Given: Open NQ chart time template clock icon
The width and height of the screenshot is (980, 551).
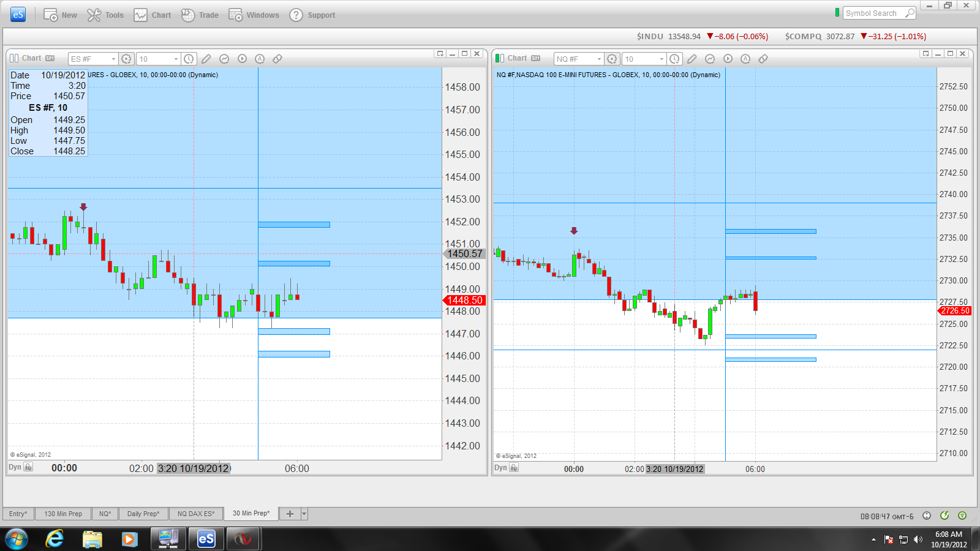Looking at the screenshot, I should pos(674,59).
